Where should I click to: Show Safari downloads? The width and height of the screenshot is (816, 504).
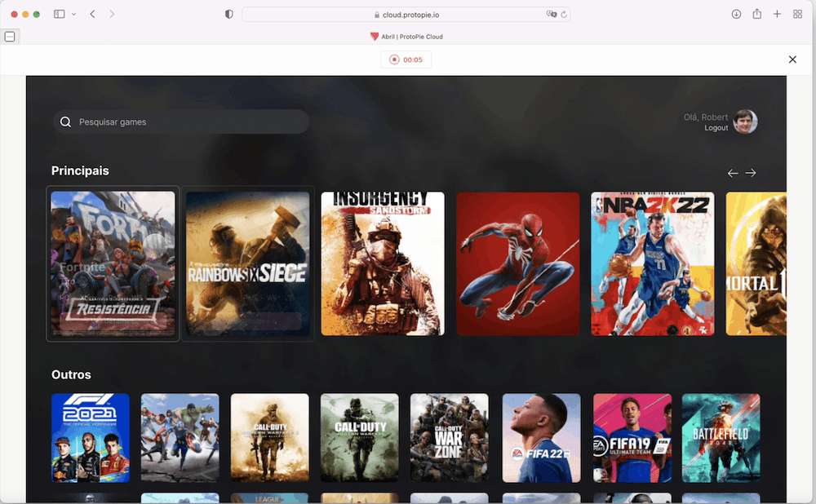click(736, 14)
